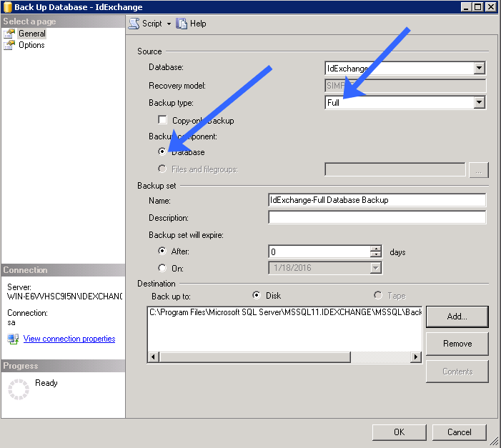Switch to the Options page
Image resolution: width=501 pixels, height=448 pixels.
31,45
